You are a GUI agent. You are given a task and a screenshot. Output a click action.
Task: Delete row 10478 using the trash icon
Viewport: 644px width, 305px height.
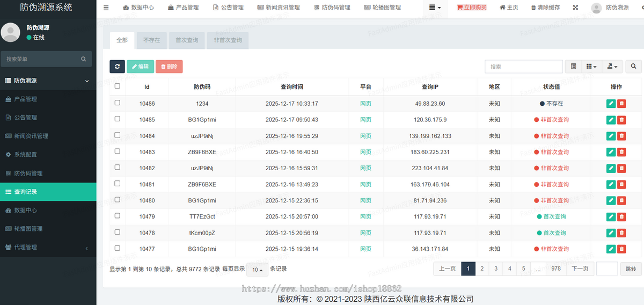[621, 233]
